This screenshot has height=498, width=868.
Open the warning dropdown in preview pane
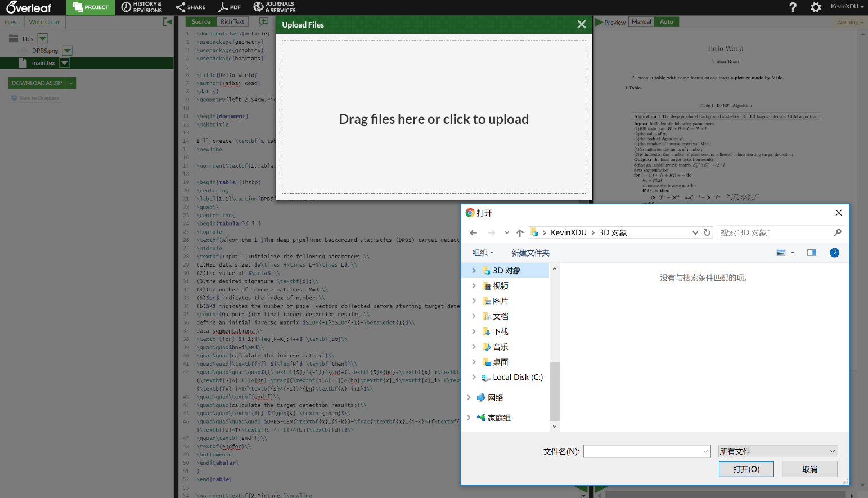848,21
